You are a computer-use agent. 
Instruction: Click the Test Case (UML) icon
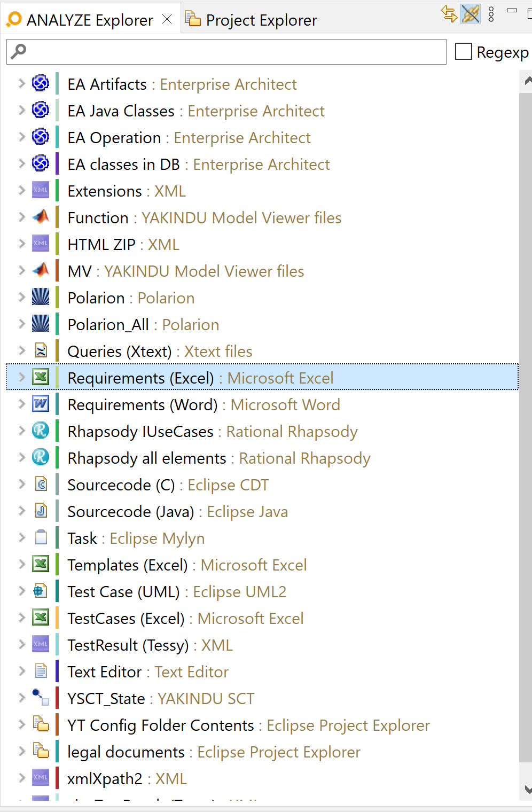click(x=41, y=591)
